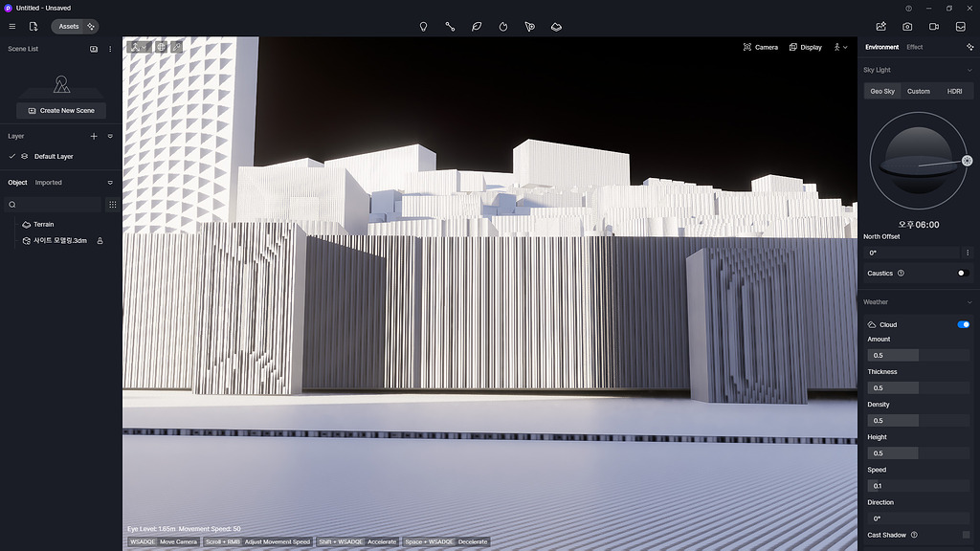Click the sun handle on sky dial
Image resolution: width=980 pixels, height=551 pixels.
click(967, 161)
